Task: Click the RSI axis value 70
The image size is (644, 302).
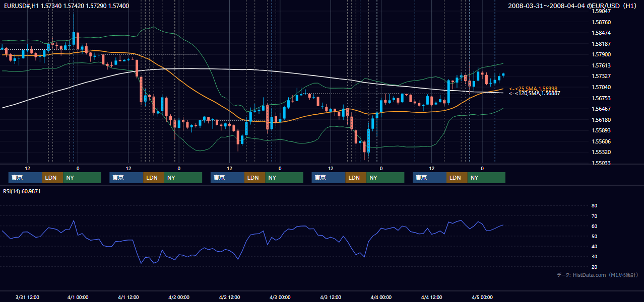Action: (x=594, y=216)
